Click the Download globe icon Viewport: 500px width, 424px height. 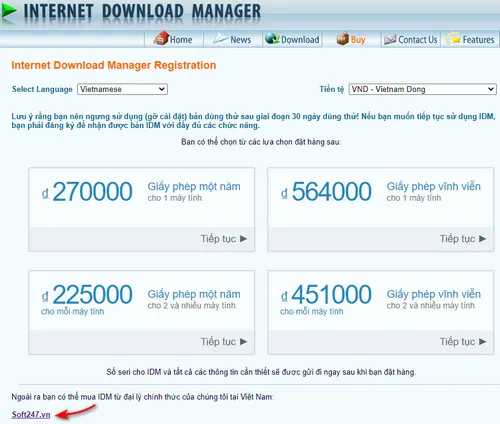(x=272, y=39)
